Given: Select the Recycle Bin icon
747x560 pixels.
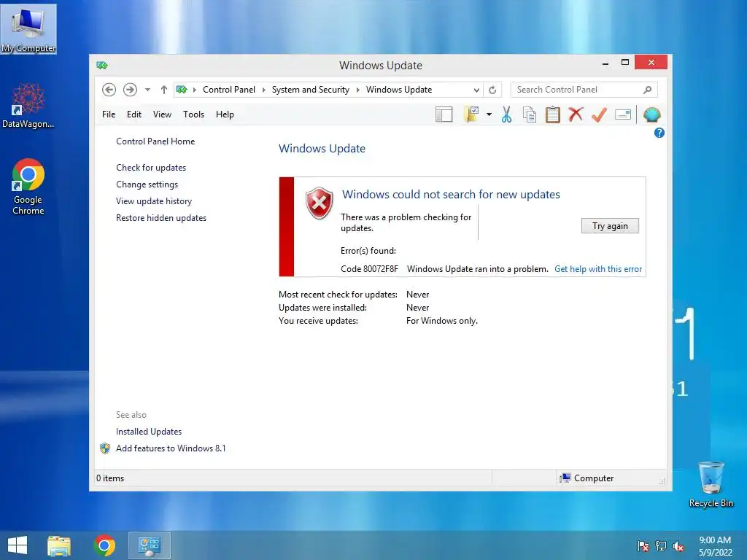Looking at the screenshot, I should 711,484.
